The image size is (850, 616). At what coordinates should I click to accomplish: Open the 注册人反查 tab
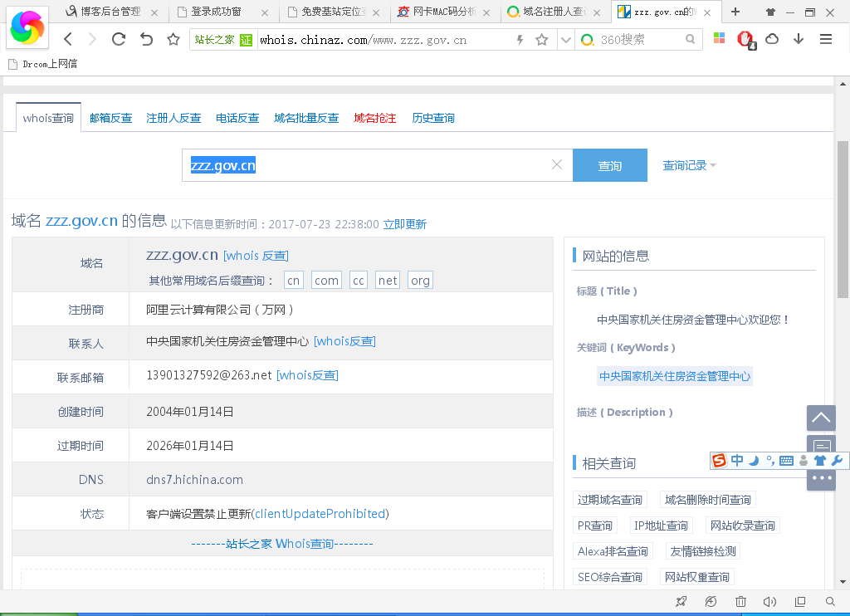173,118
